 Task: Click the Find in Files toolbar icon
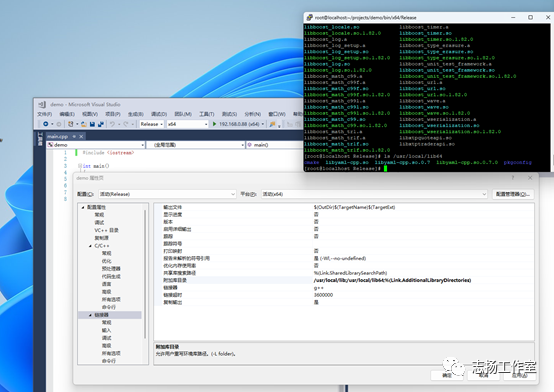[x=272, y=124]
